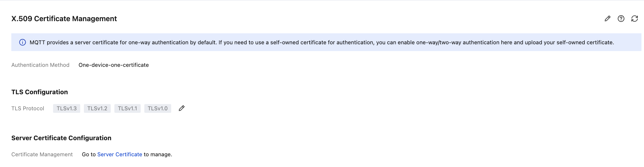Click the MQTT info banner message text
Viewport: 644px width, 167px height.
pos(321,42)
